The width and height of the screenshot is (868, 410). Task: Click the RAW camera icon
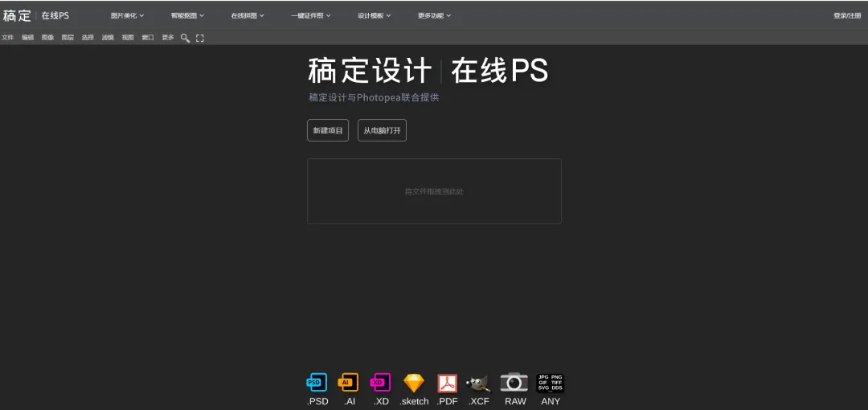514,383
